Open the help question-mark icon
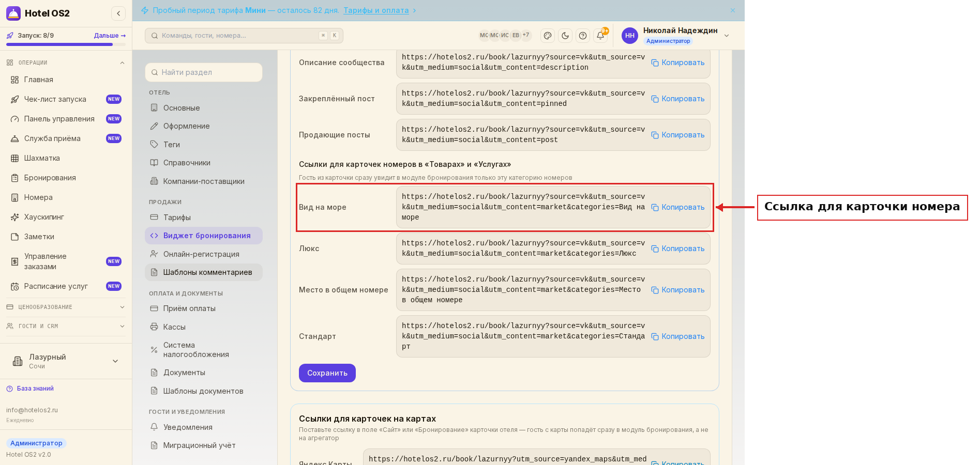Viewport: 980px width, 465px height. point(583,36)
